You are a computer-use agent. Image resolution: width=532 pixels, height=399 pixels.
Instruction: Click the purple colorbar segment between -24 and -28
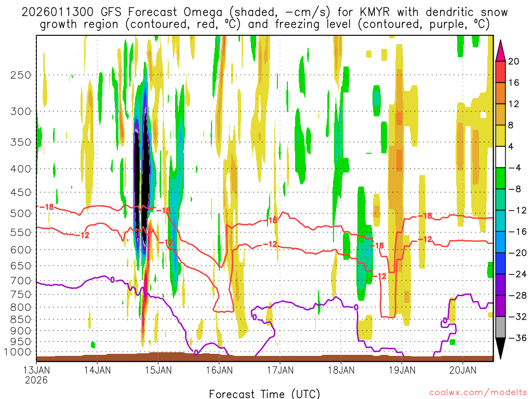click(500, 285)
